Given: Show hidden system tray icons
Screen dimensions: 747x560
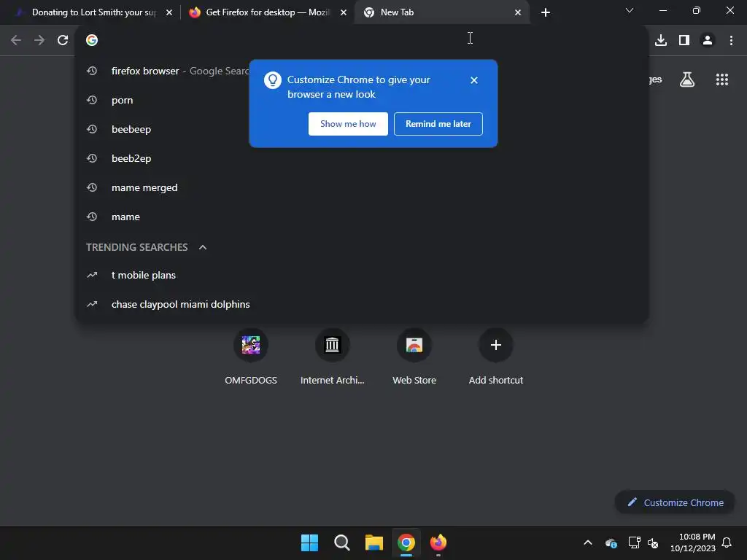Looking at the screenshot, I should [588, 542].
